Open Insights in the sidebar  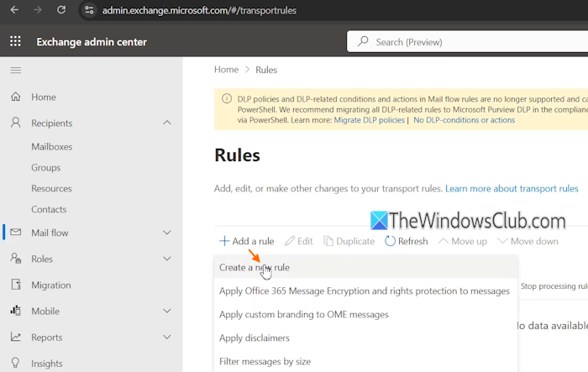(x=47, y=364)
